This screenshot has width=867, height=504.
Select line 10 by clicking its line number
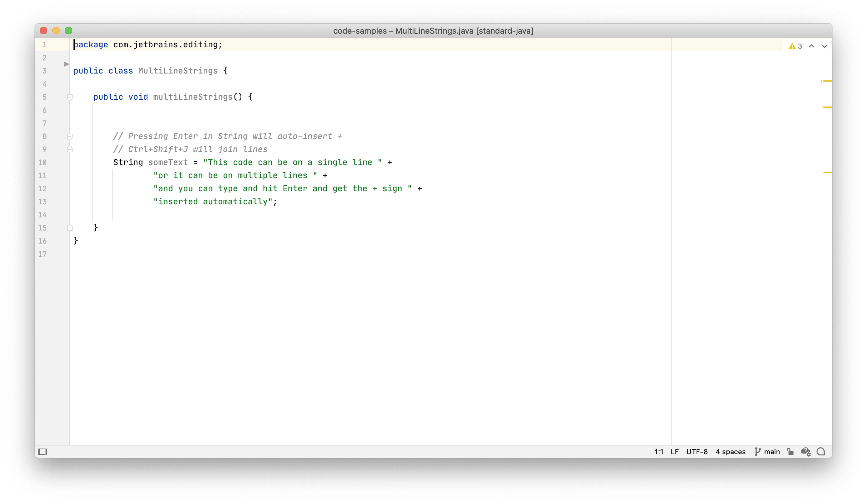tap(43, 162)
